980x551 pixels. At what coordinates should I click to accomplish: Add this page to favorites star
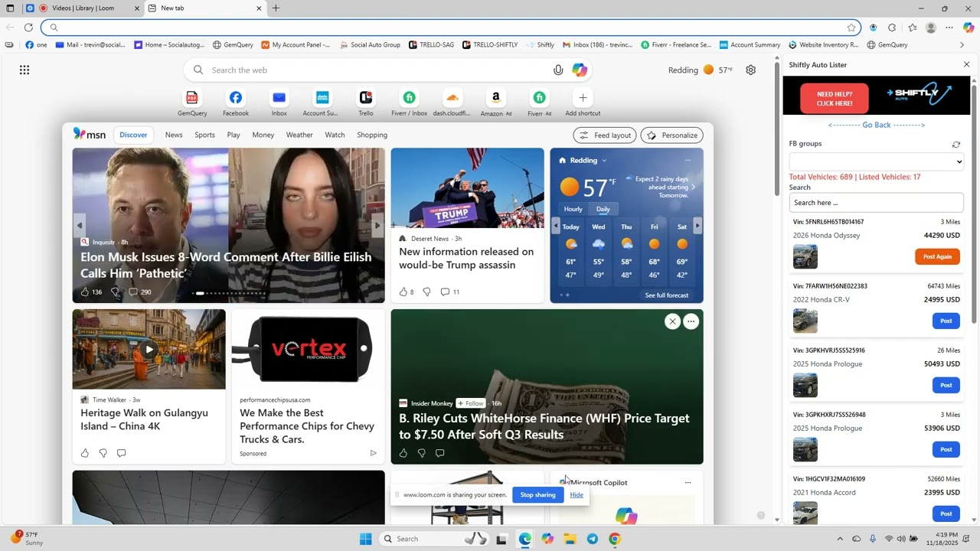click(x=851, y=28)
